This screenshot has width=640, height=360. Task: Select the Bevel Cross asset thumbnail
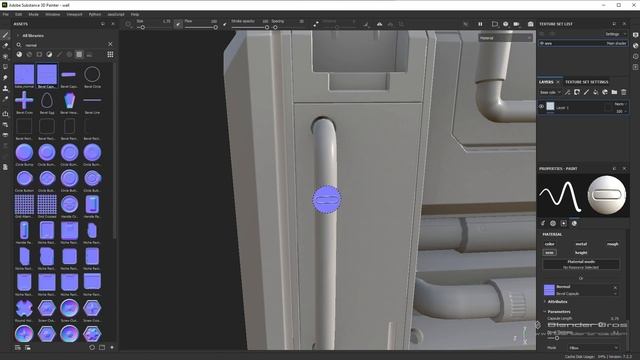tap(24, 102)
